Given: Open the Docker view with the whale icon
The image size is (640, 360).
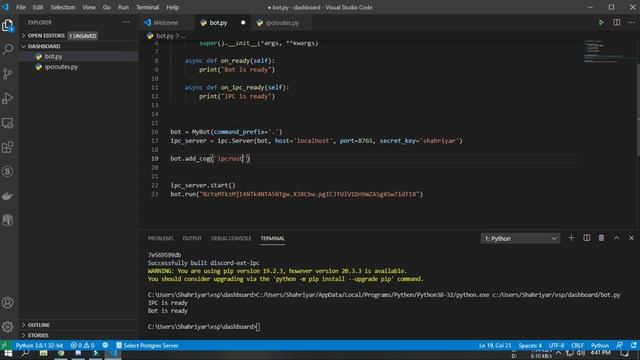Looking at the screenshot, I should click(x=8, y=196).
